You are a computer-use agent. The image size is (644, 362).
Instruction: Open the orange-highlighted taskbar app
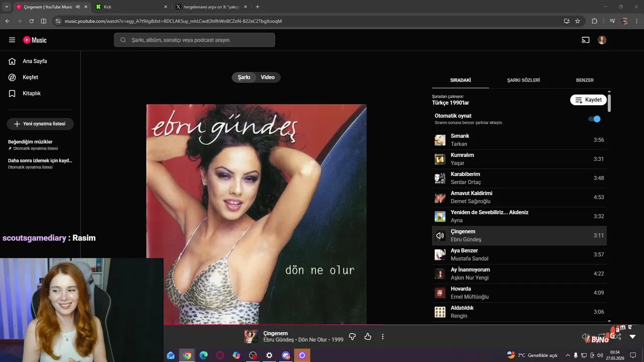[x=302, y=355]
